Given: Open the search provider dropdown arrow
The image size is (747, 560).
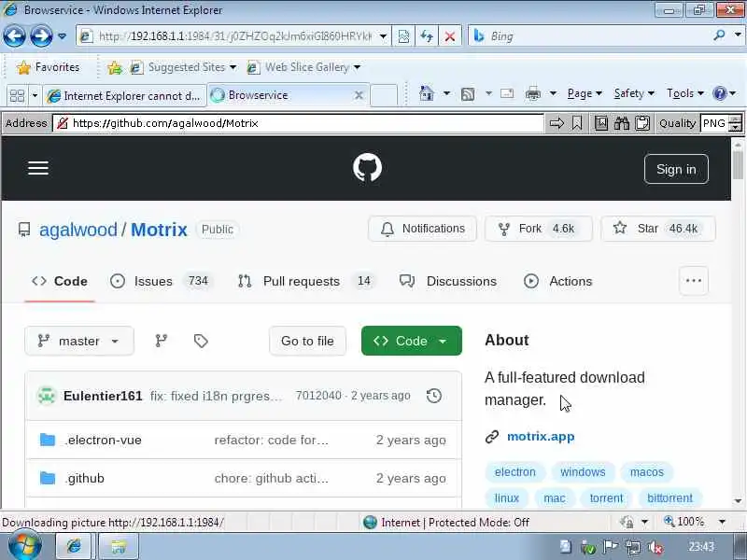Looking at the screenshot, I should (738, 35).
